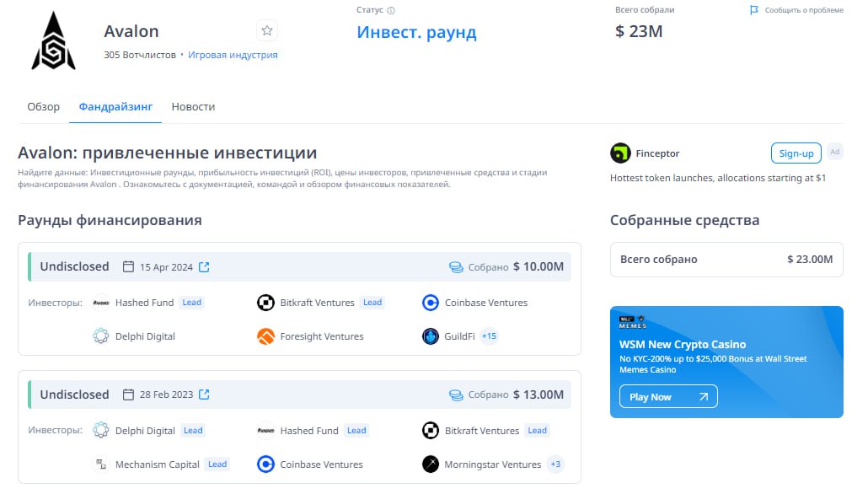Open Bitkraft Ventures in 2023 round
Screen dimensions: 868x494
click(x=481, y=430)
